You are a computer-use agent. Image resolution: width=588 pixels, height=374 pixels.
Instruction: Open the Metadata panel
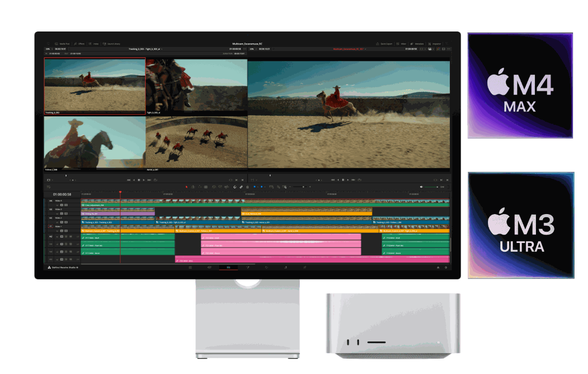pyautogui.click(x=417, y=44)
